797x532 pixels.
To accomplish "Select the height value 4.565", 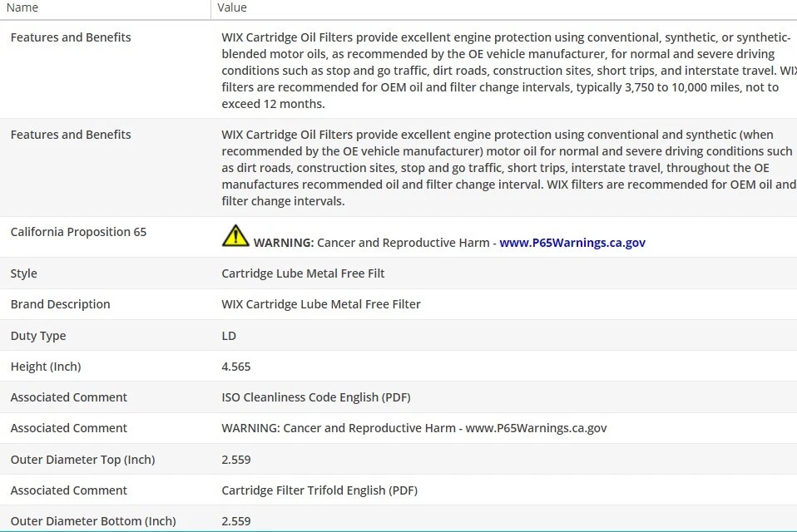I will [235, 367].
